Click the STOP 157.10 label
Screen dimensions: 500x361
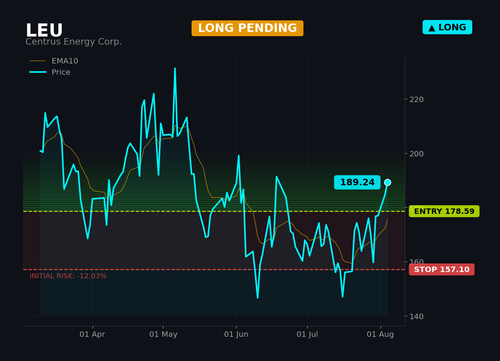coord(442,269)
